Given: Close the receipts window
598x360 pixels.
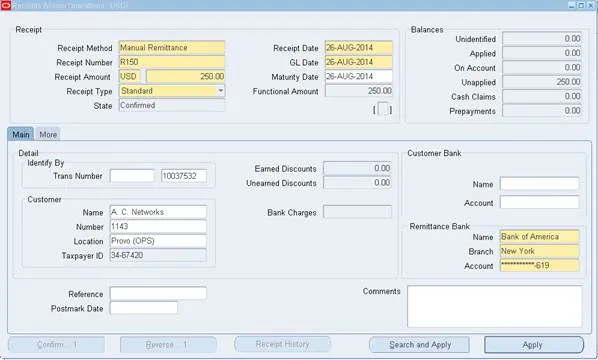Looking at the screenshot, I should 590,5.
